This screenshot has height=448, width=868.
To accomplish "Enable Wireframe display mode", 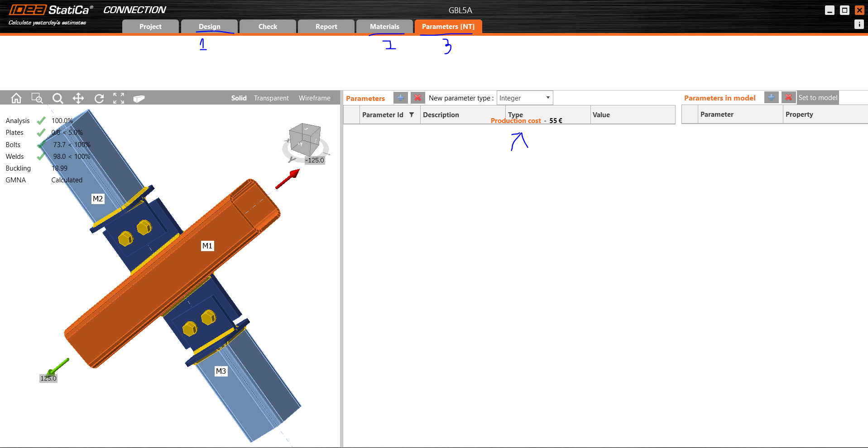I will (x=314, y=98).
